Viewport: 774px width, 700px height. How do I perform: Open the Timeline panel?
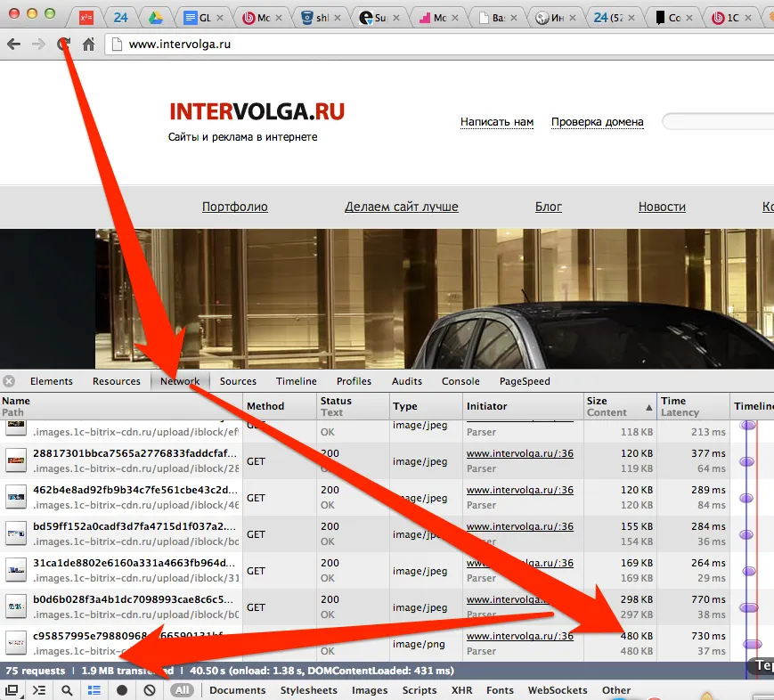297,381
